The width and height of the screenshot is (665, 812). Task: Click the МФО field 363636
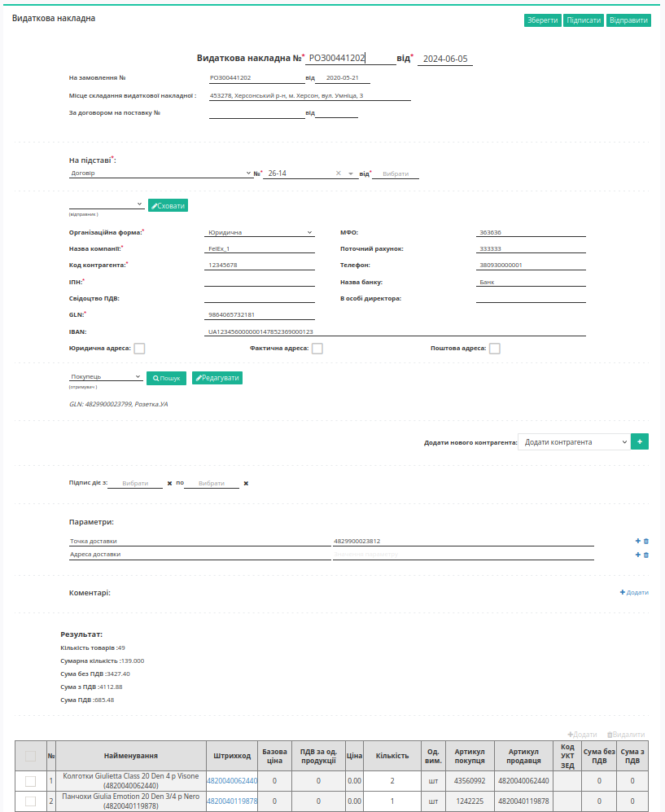(x=531, y=232)
